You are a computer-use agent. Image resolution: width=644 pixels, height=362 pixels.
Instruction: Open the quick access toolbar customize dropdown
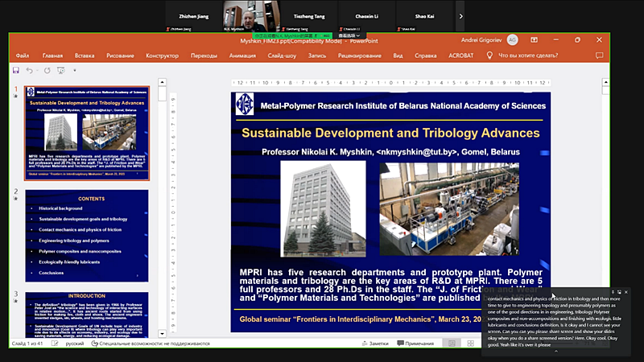75,70
